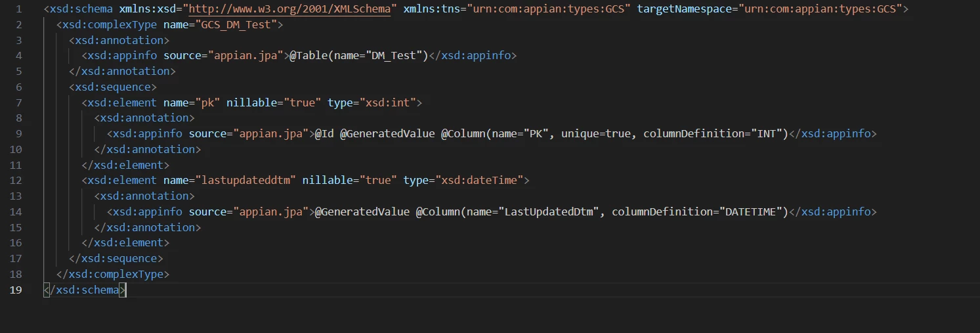Click the xsd:annotation opening tag on line 3

click(x=119, y=40)
